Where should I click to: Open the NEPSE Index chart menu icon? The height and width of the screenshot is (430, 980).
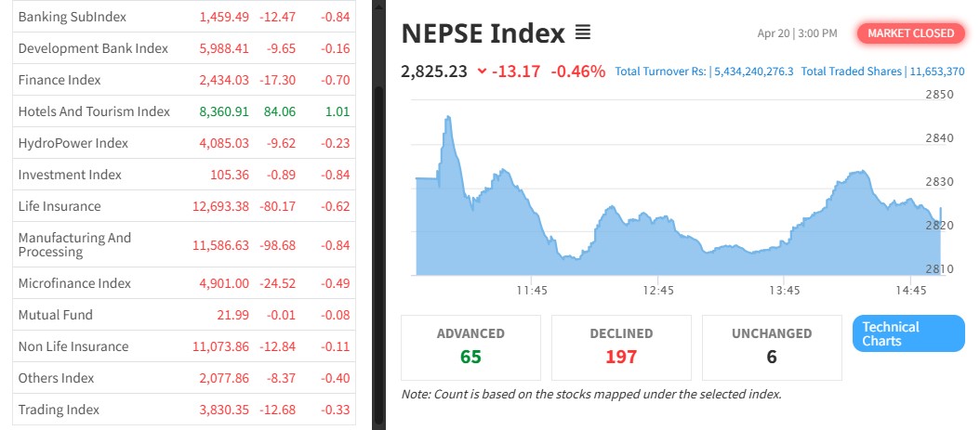[583, 33]
